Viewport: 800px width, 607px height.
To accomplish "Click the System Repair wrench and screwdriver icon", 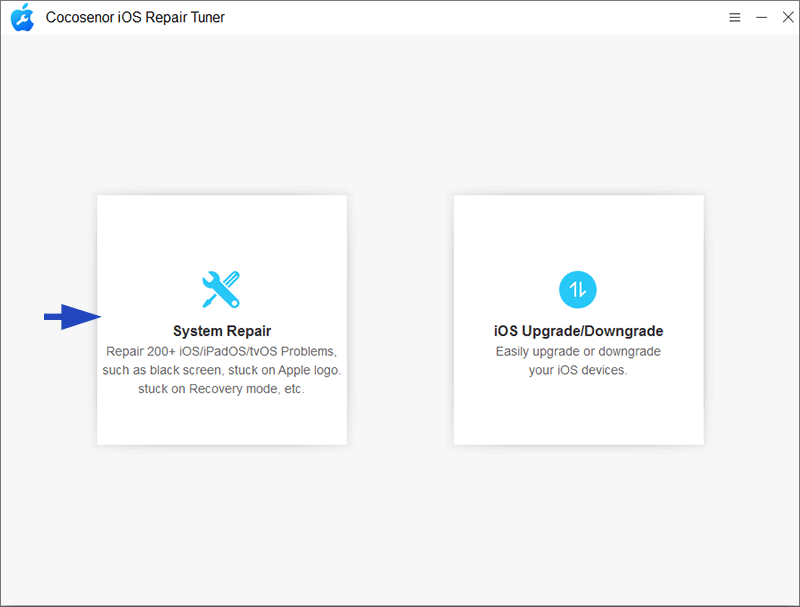I will [221, 289].
